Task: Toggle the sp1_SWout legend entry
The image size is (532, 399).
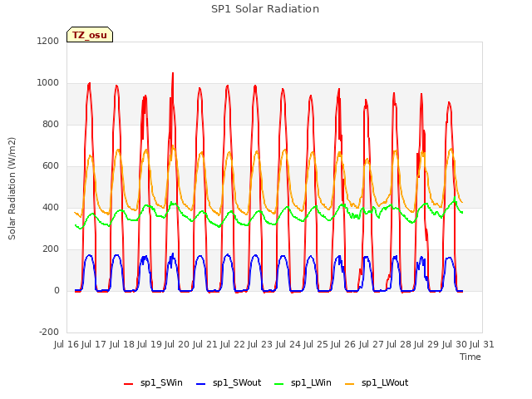Action: 229,382
